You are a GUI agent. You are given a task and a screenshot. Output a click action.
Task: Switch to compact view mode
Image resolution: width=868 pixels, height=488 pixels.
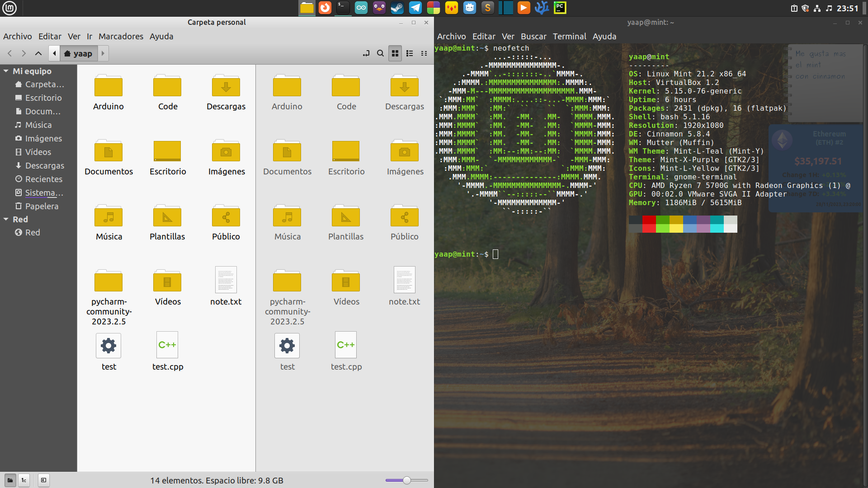pos(424,53)
